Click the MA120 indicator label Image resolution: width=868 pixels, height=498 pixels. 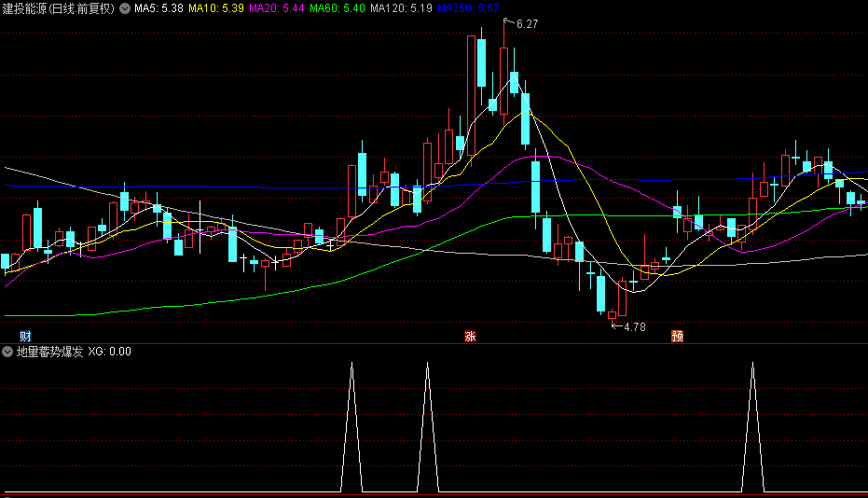[401, 8]
